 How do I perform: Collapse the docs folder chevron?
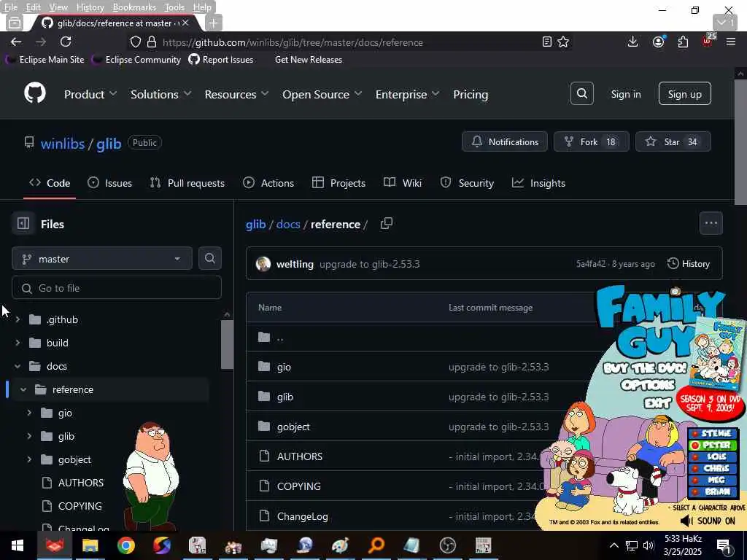[18, 366]
